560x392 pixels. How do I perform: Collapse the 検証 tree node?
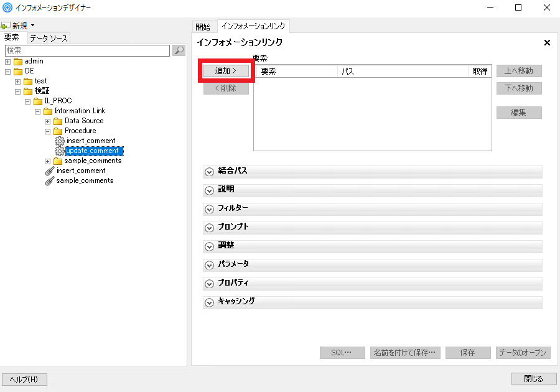click(17, 91)
